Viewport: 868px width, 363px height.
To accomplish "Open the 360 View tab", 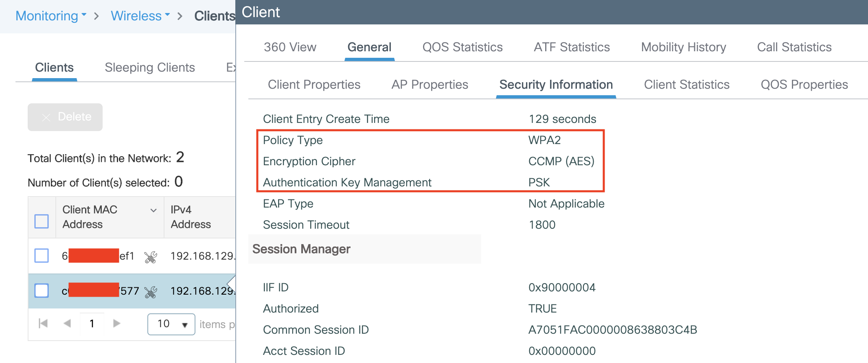I will 290,47.
